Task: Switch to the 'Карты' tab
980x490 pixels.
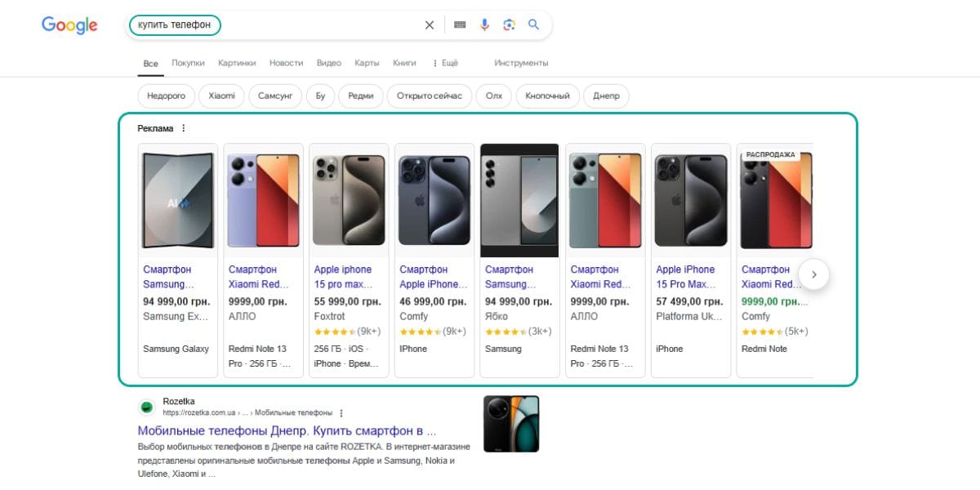Action: point(367,63)
